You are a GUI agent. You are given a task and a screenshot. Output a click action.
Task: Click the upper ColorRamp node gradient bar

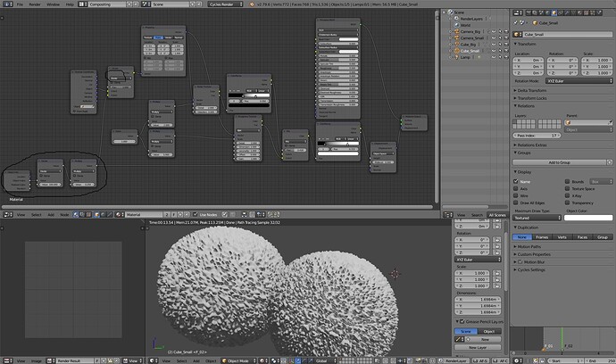tap(249, 95)
